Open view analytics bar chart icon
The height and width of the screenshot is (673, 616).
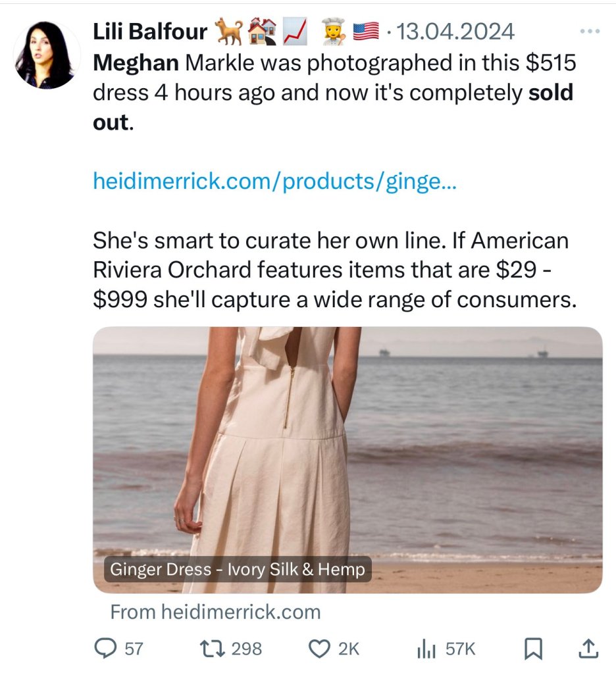click(427, 649)
